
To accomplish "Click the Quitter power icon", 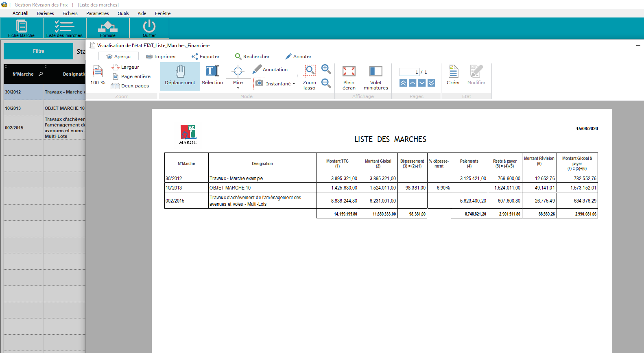I will 149,28.
